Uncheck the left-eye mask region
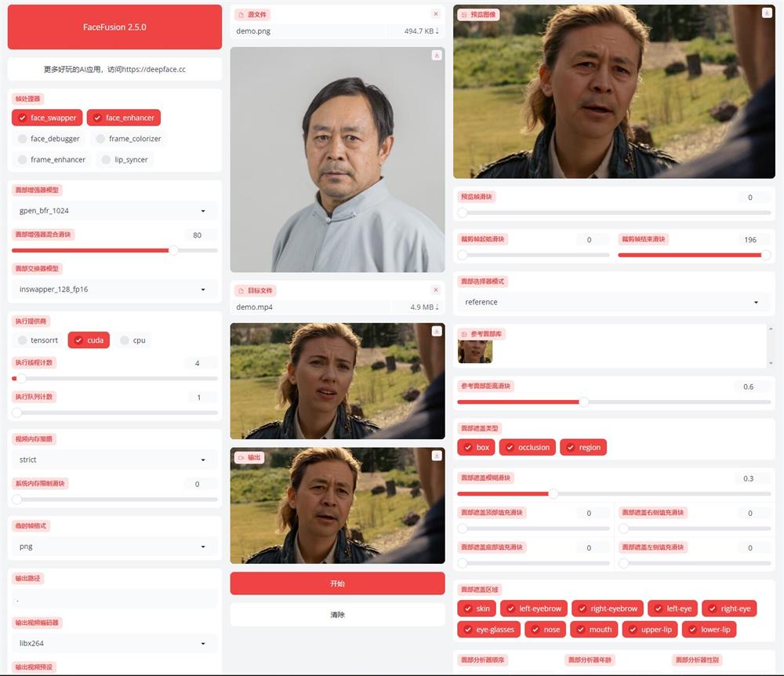 click(673, 609)
